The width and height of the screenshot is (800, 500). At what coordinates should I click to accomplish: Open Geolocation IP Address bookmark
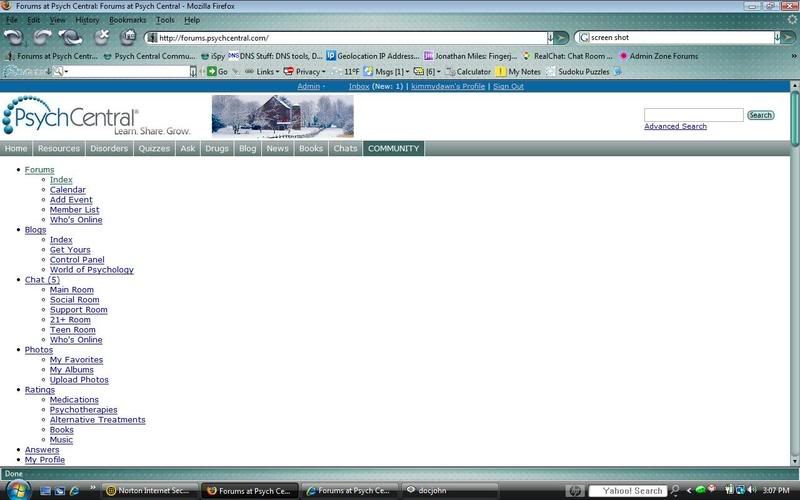[x=372, y=56]
